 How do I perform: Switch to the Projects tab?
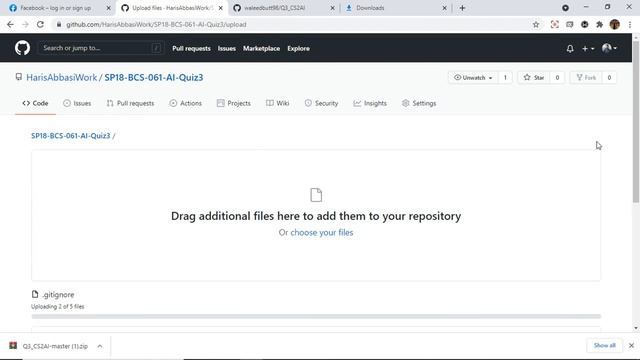(234, 103)
